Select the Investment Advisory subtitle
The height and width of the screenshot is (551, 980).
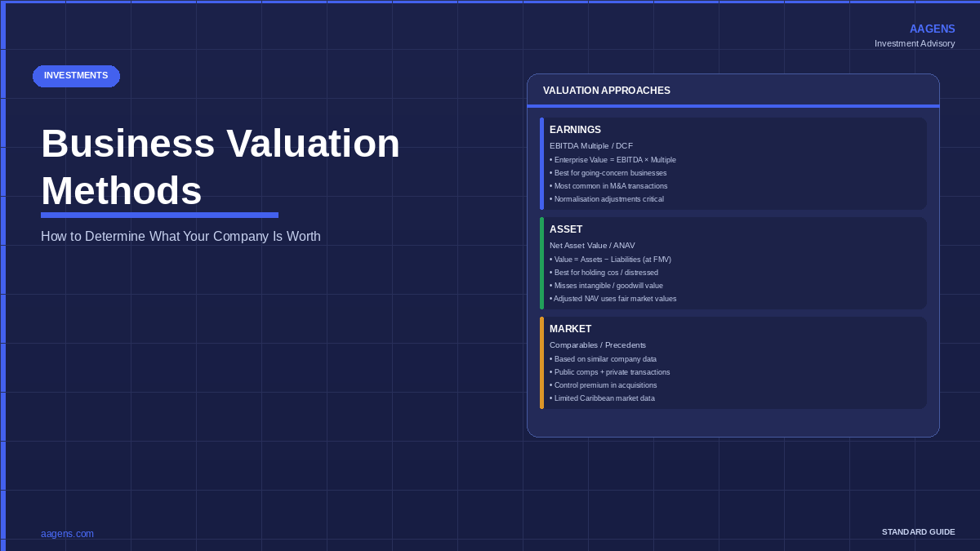[x=915, y=43]
